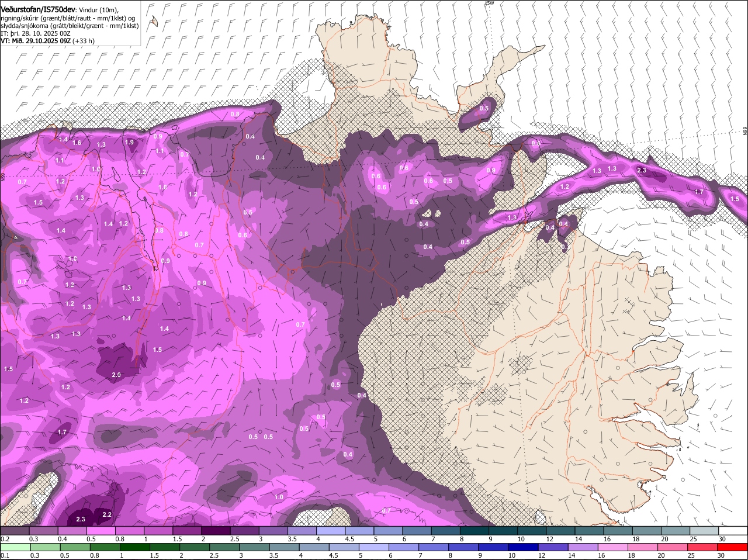The image size is (748, 560).
Task: Click the 0.4 pinkish-purple swatch in snow legend
Action: point(72,530)
